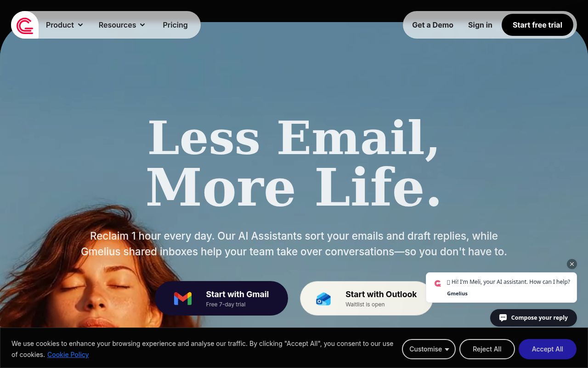
Task: Open the Product menu item
Action: click(64, 25)
